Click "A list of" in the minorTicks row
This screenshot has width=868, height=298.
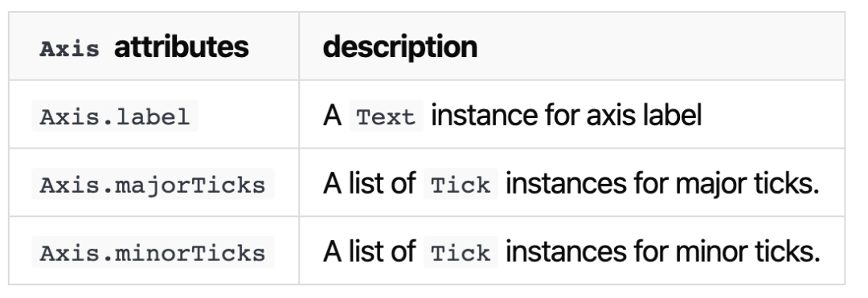pyautogui.click(x=369, y=253)
